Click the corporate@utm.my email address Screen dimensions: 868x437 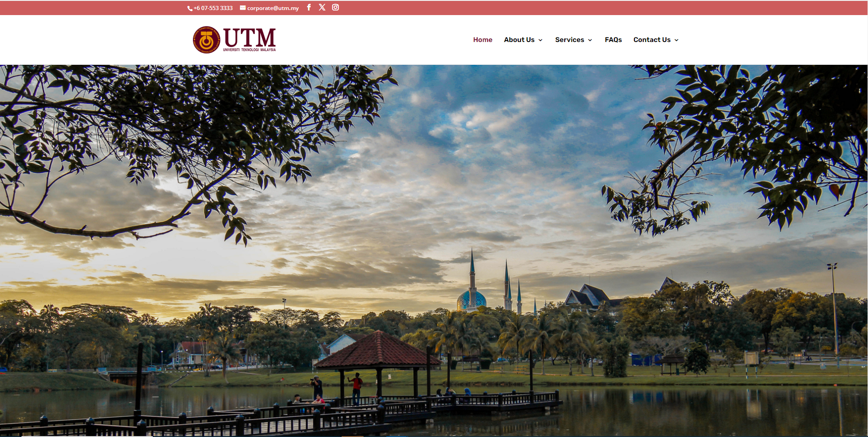pos(273,8)
